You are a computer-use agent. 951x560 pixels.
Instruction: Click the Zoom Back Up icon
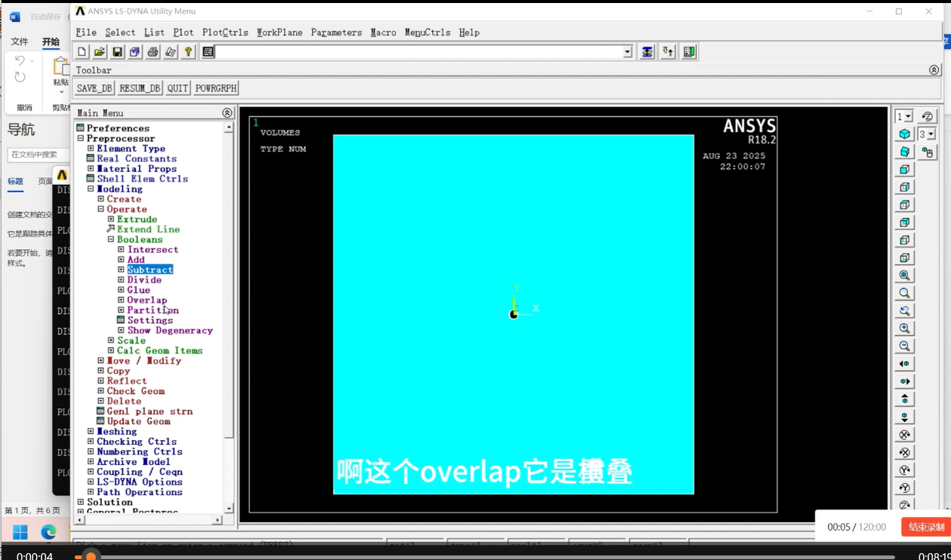904,311
